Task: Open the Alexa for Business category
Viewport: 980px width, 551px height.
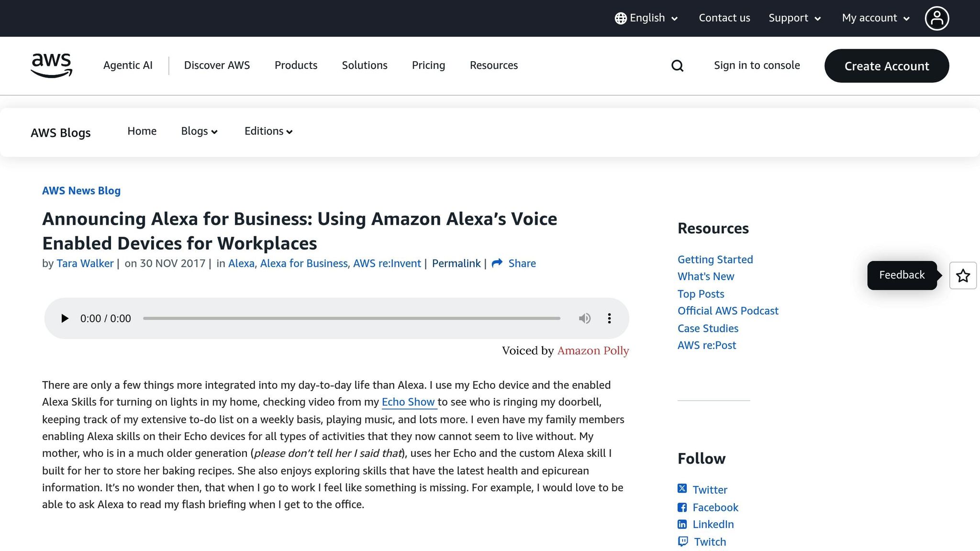Action: tap(304, 264)
